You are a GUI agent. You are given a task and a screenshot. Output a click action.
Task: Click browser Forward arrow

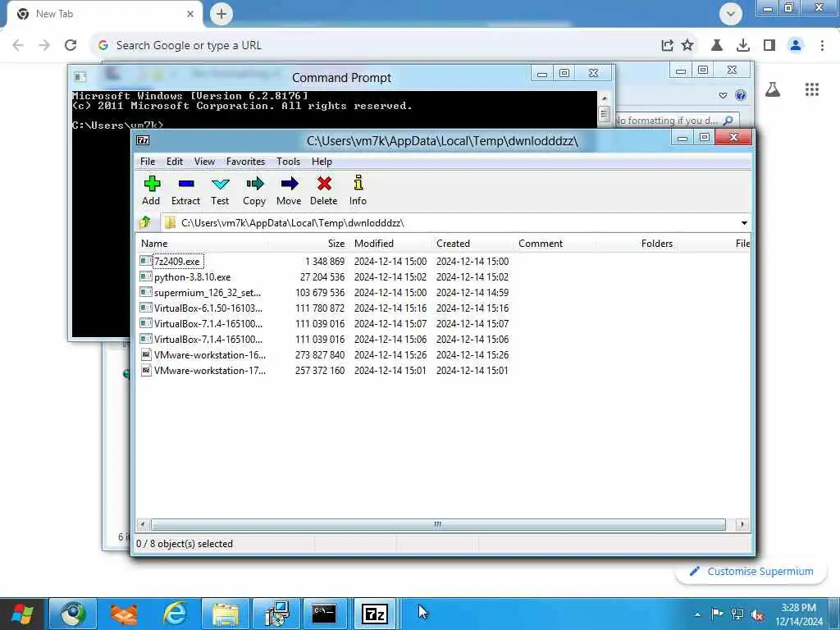44,46
